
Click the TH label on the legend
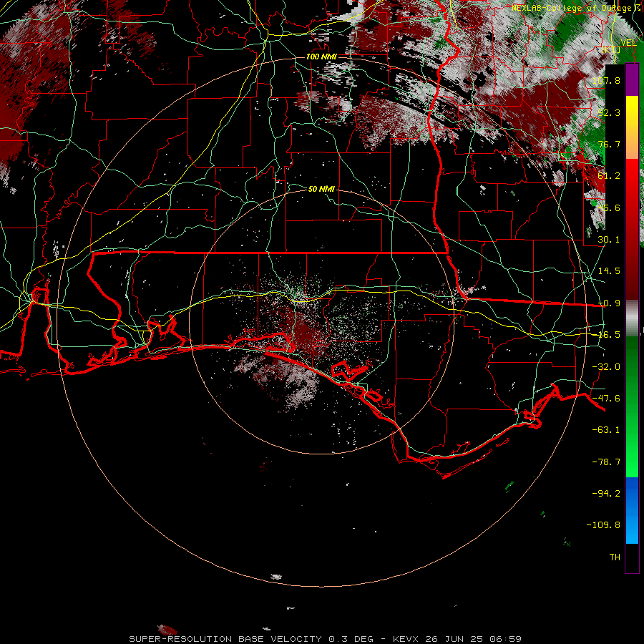click(615, 557)
